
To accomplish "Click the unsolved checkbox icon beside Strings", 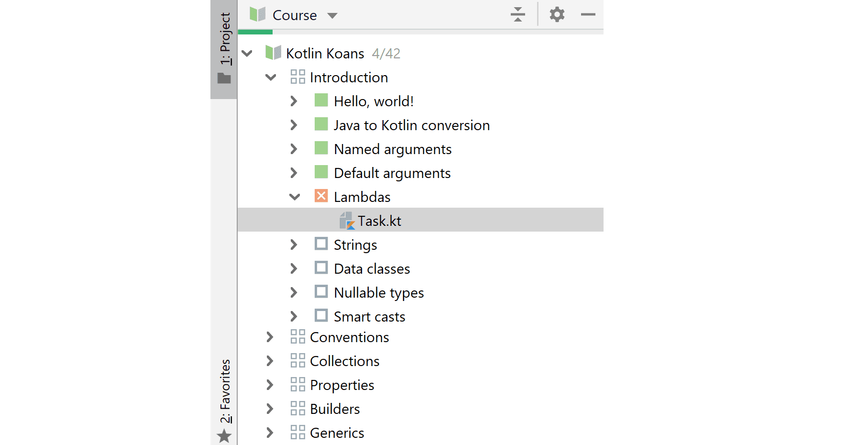I will [321, 244].
